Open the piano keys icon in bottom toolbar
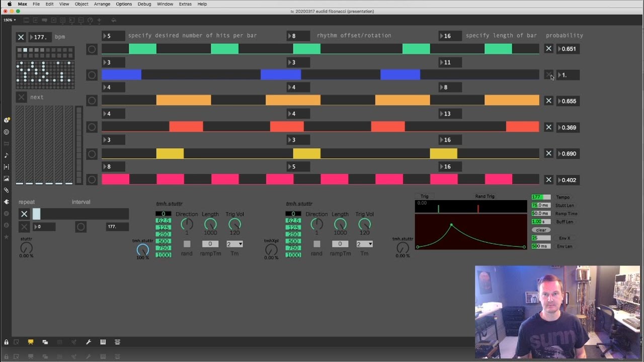Screen dimensions: 644x362 point(103,342)
